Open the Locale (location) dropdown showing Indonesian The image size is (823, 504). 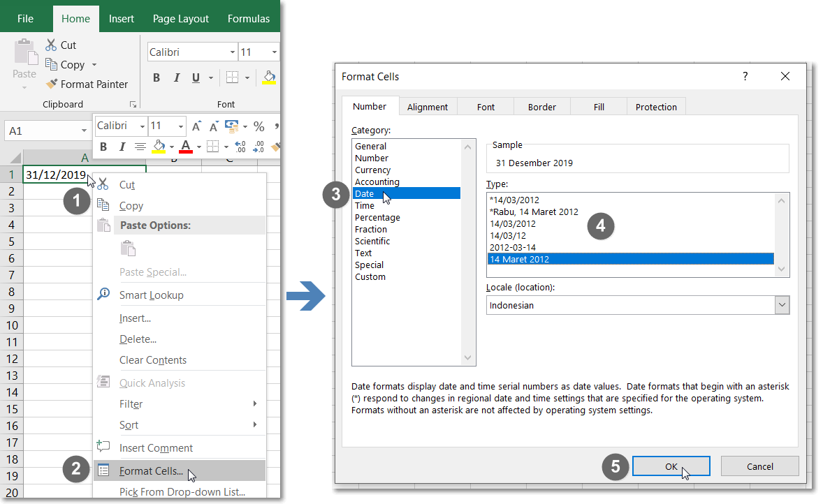(x=782, y=305)
